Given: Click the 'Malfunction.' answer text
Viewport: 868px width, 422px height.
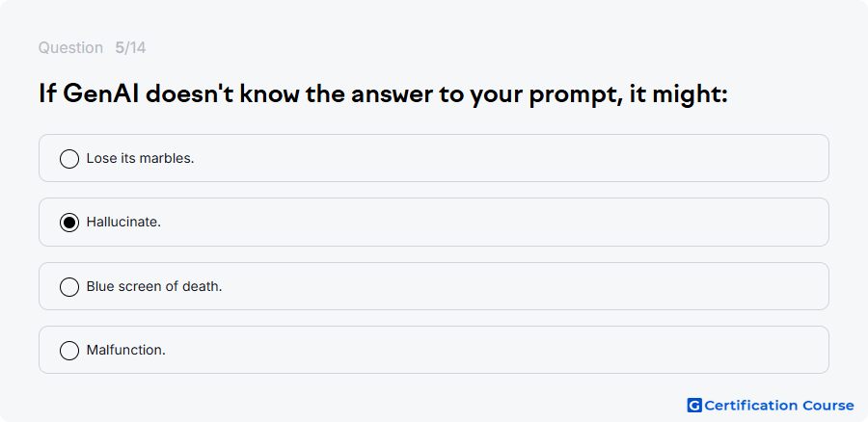Looking at the screenshot, I should 125,350.
